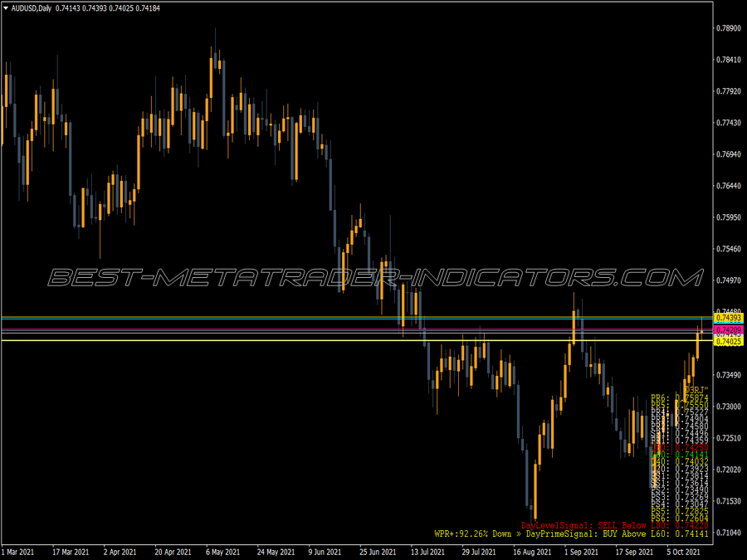Select the PR6 0.75874 level label

(x=679, y=397)
